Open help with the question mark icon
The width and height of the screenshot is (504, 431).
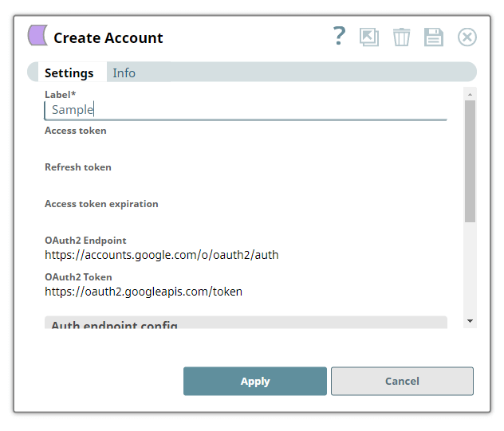(x=340, y=36)
